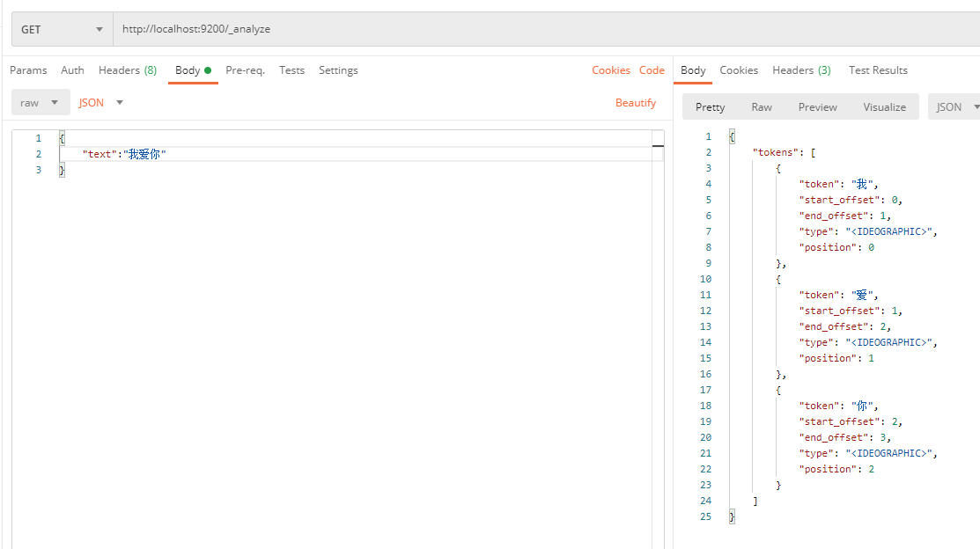The image size is (980, 549).
Task: Expand the raw body type dropdown
Action: [x=41, y=102]
